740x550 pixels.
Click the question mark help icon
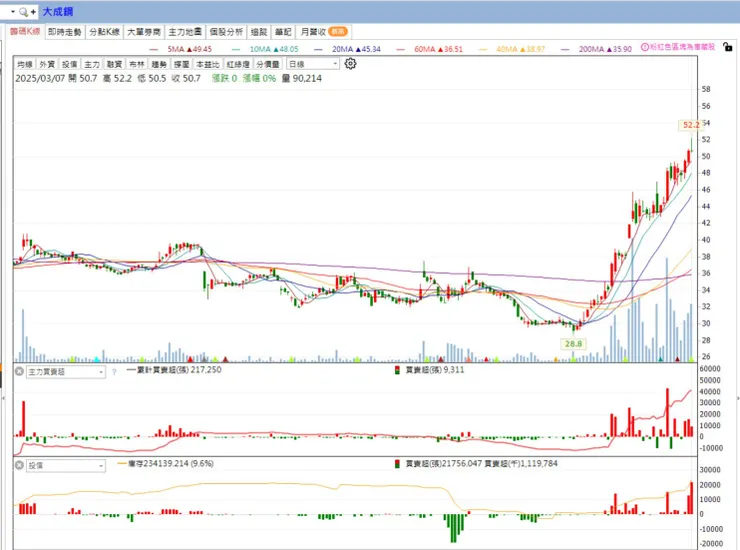tap(114, 372)
